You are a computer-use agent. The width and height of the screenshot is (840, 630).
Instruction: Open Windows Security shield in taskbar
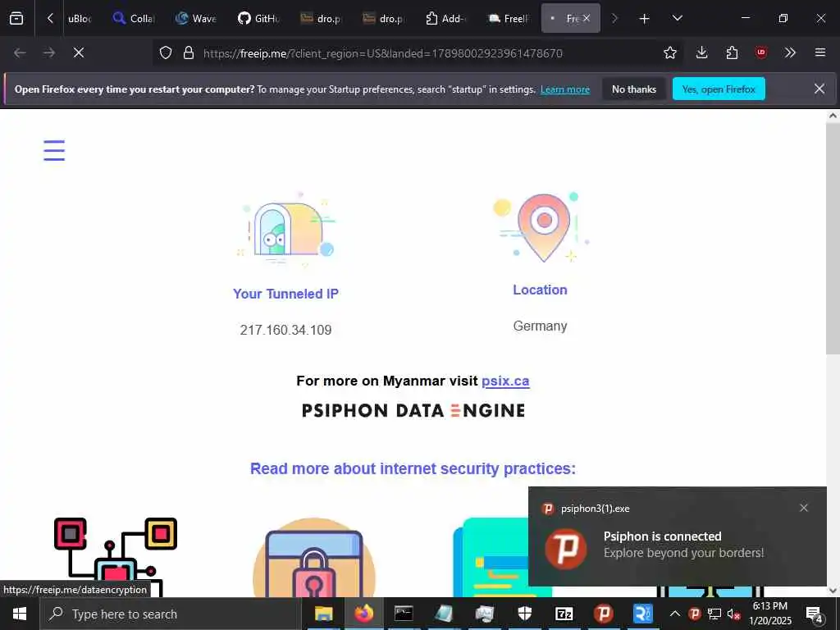(524, 614)
